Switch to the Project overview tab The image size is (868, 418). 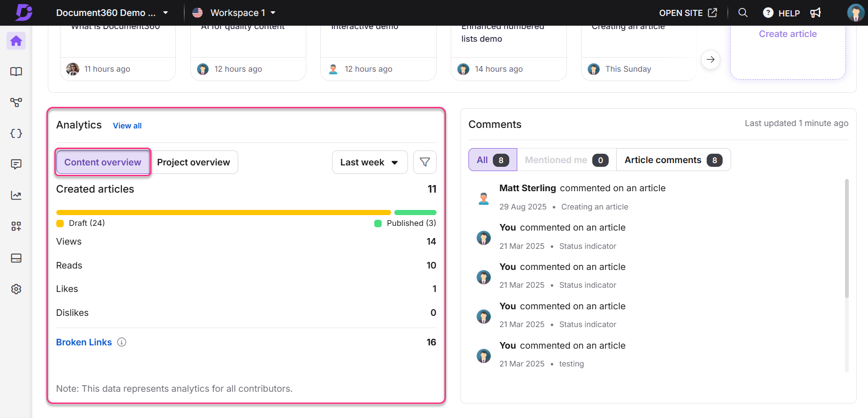coord(194,162)
